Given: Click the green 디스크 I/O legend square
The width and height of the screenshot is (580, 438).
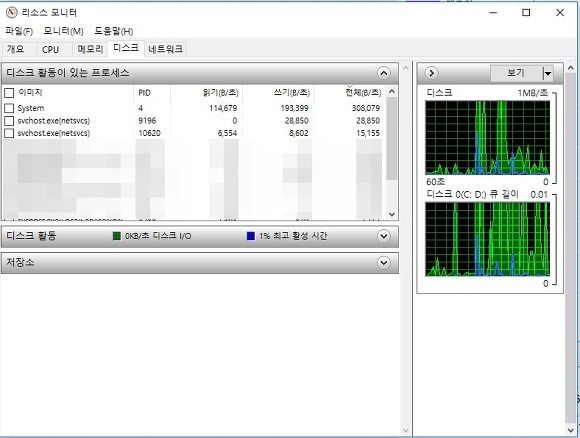Looking at the screenshot, I should [117, 236].
